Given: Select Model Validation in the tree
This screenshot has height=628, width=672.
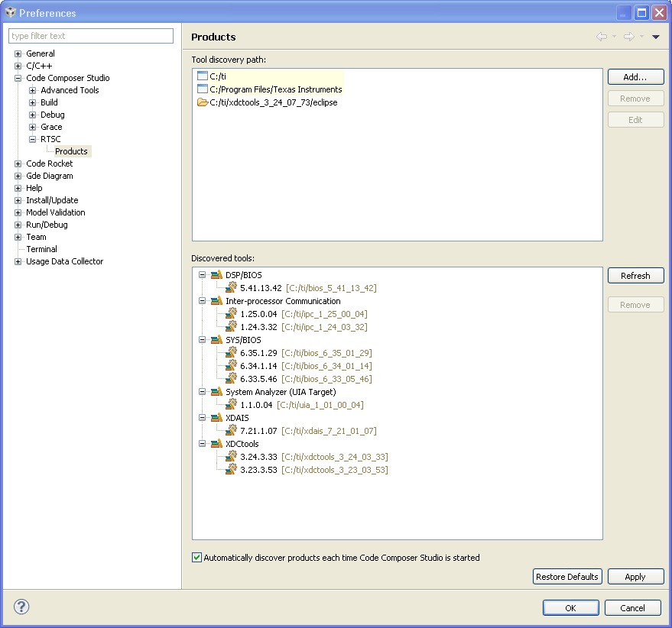Looking at the screenshot, I should pos(56,212).
